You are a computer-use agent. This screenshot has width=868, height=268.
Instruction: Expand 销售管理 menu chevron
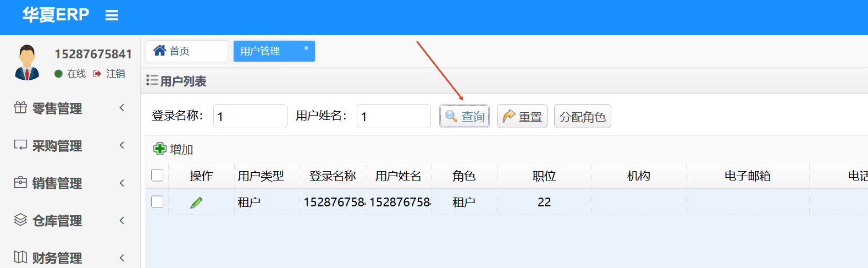click(x=122, y=183)
